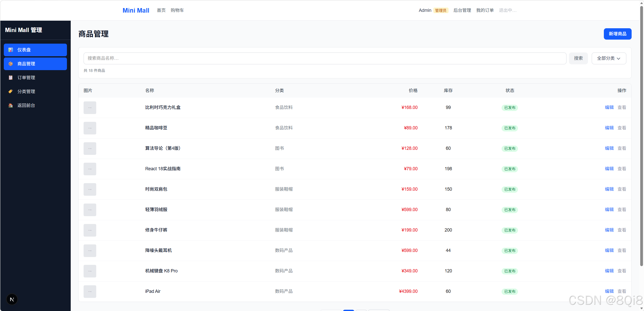Edit the 降噪头戴耳机 product

[x=609, y=250]
